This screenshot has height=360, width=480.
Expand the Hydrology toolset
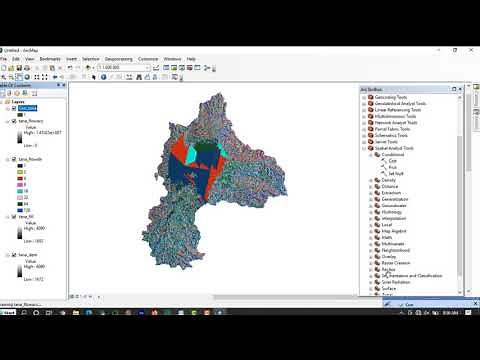coord(371,212)
